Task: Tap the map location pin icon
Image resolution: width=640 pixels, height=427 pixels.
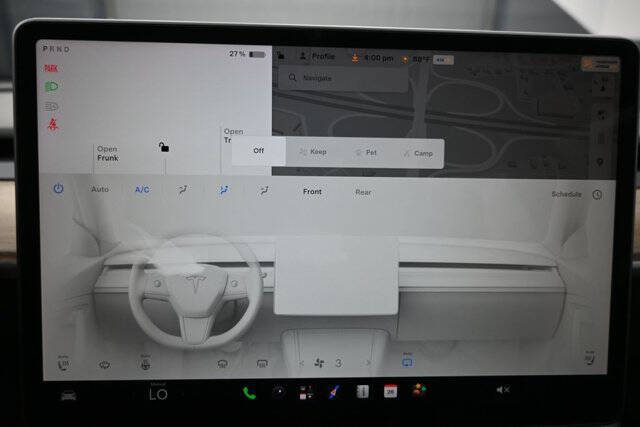Action: pos(600,162)
